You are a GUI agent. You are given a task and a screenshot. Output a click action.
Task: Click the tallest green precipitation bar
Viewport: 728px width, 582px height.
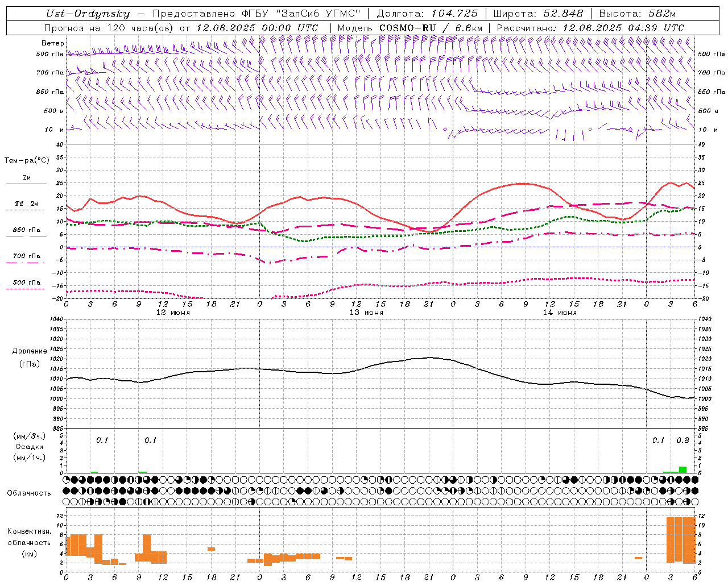click(x=682, y=469)
